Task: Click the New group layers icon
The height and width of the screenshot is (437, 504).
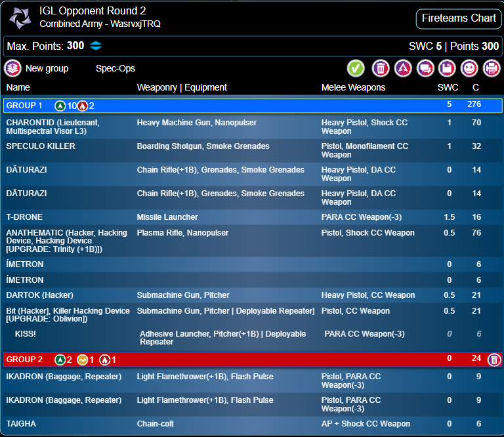Action: (12, 68)
